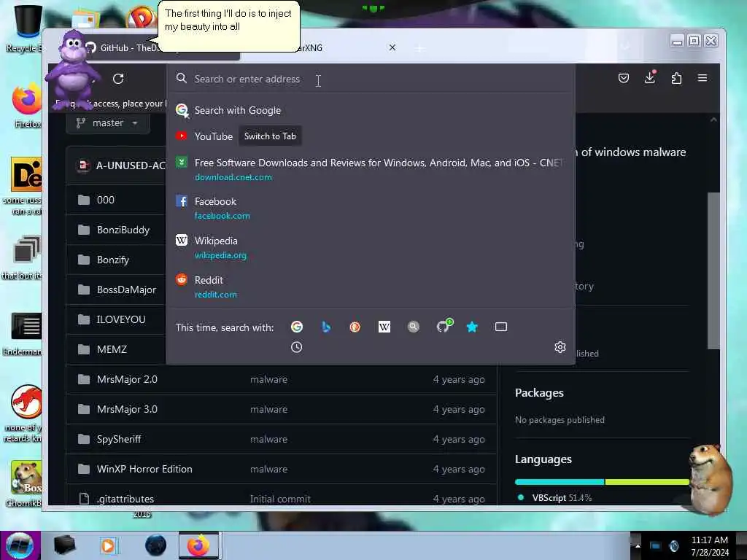Click Switch to Tab for YouTube
Viewport: 747px width, 560px height.
[x=270, y=136]
